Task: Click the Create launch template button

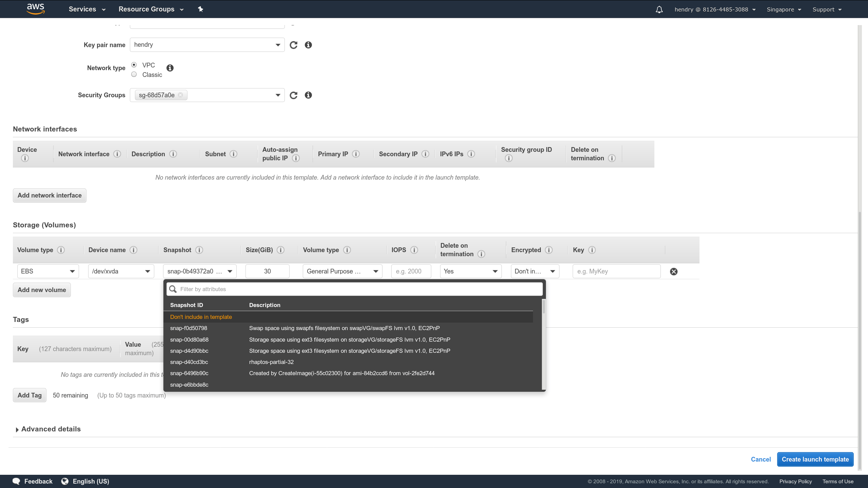Action: (815, 459)
